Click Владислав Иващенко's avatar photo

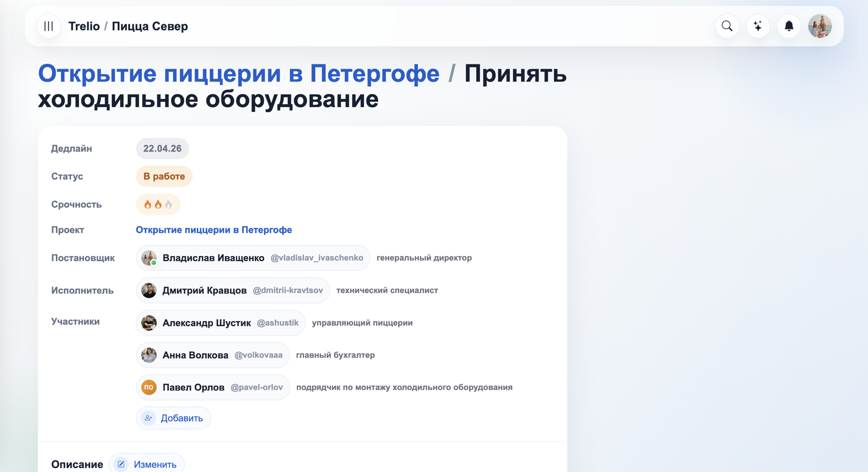[x=149, y=258]
